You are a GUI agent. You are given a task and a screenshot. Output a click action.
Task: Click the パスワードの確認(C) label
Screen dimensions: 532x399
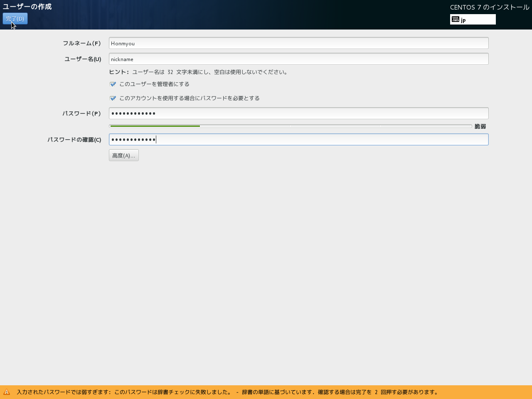pos(74,140)
